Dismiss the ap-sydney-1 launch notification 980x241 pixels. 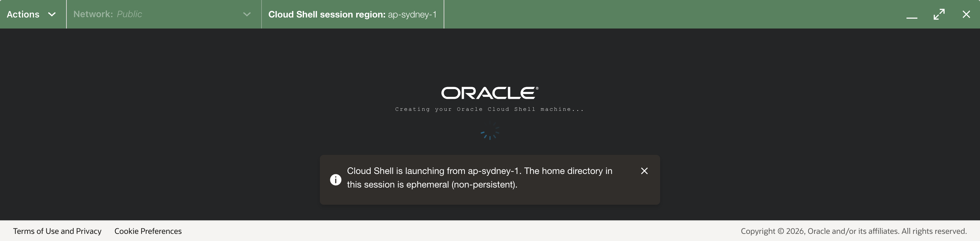tap(645, 171)
